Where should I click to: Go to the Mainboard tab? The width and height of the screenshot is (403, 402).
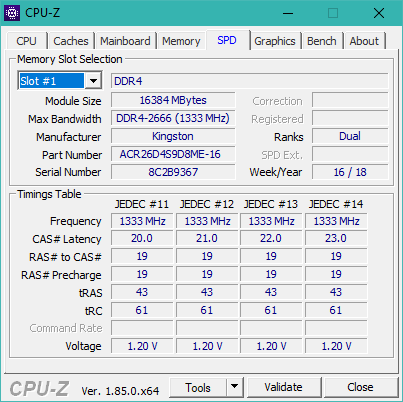coord(125,41)
